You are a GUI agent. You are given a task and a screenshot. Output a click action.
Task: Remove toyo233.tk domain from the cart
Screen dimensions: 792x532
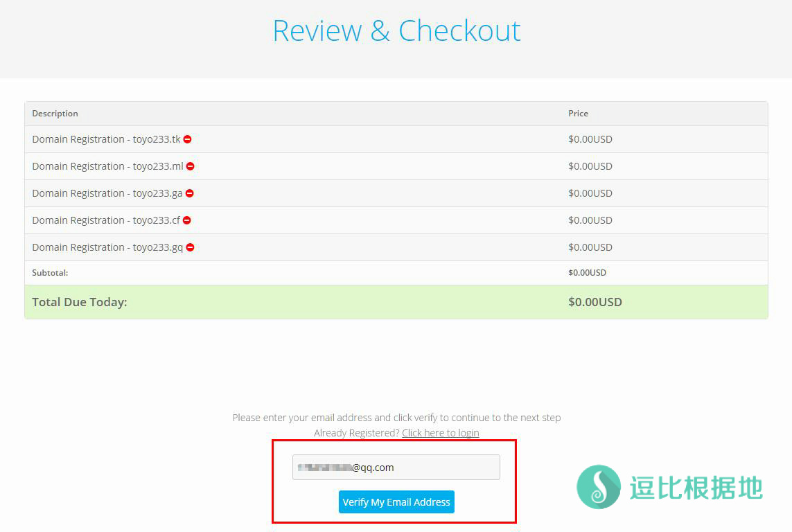click(x=187, y=139)
